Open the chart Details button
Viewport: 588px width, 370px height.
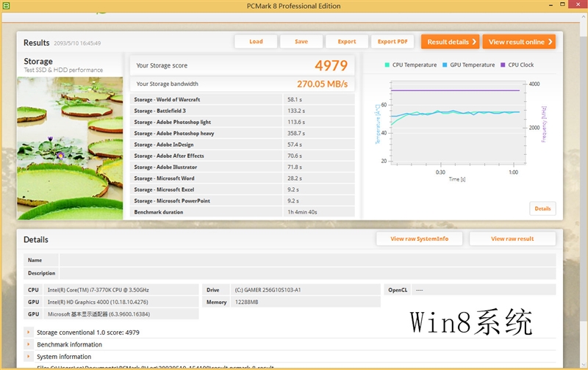click(542, 208)
